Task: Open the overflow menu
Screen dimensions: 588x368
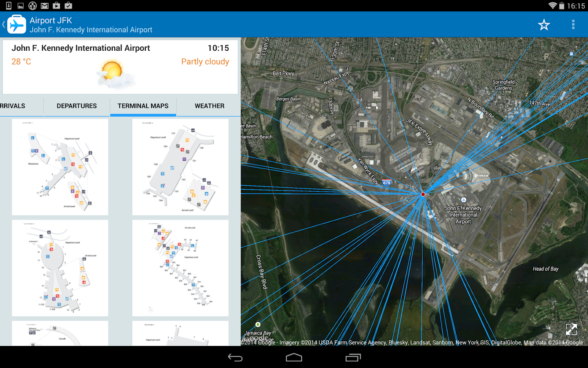Action: pyautogui.click(x=573, y=25)
